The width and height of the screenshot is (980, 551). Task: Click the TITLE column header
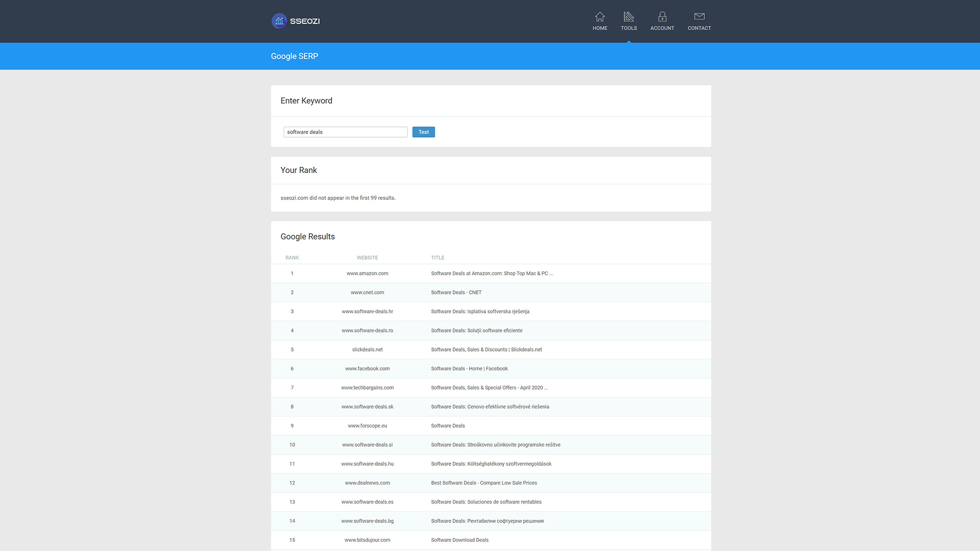click(437, 258)
